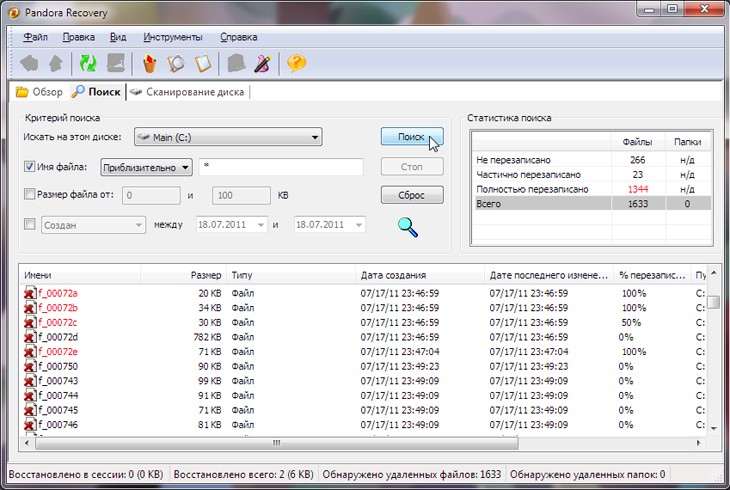Click the up arrow toolbar icon

tap(56, 63)
